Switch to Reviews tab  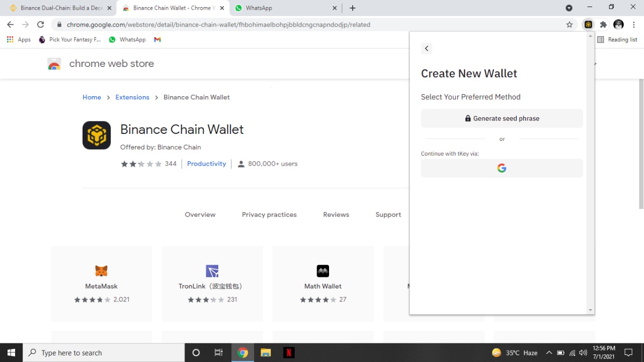tap(336, 214)
